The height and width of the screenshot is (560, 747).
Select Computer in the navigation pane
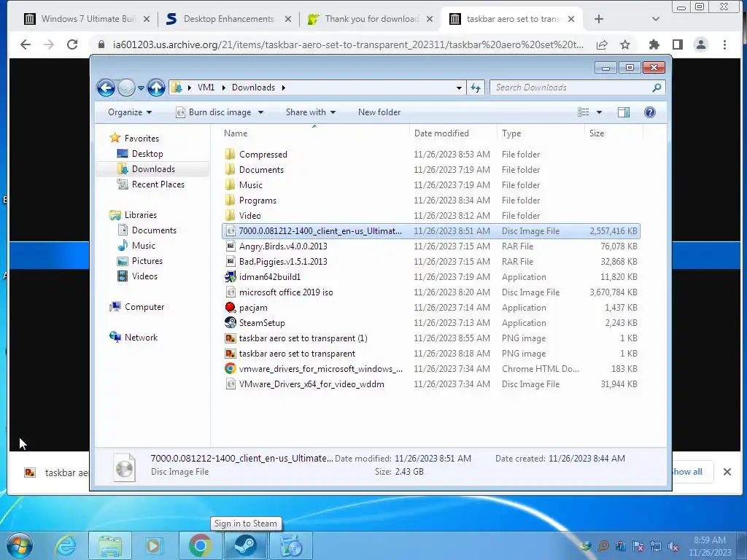pyautogui.click(x=144, y=307)
